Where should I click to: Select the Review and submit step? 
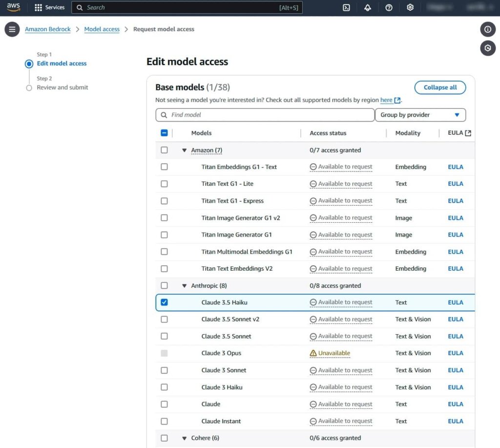click(x=62, y=87)
